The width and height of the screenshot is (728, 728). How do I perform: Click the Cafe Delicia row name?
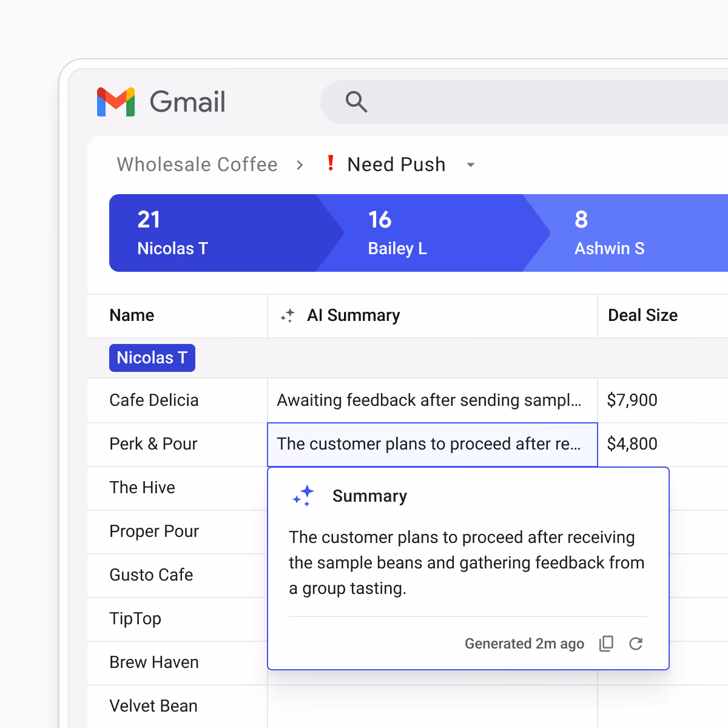(x=154, y=400)
